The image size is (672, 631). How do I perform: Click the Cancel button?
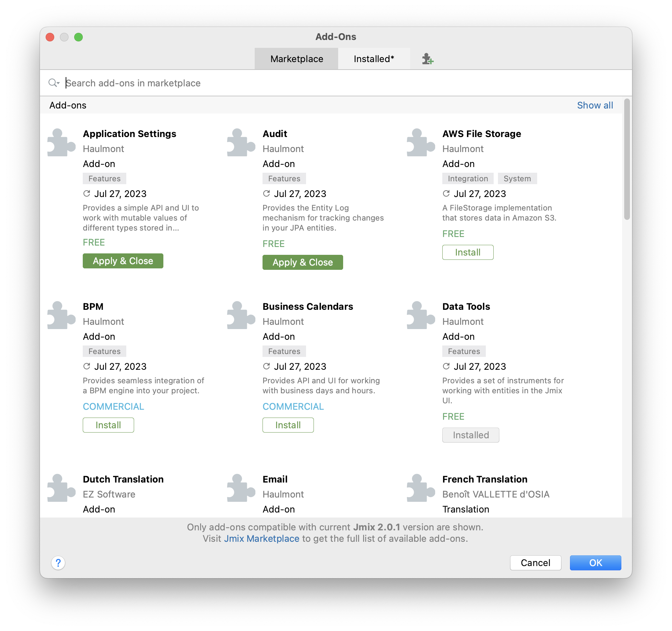[x=535, y=563]
